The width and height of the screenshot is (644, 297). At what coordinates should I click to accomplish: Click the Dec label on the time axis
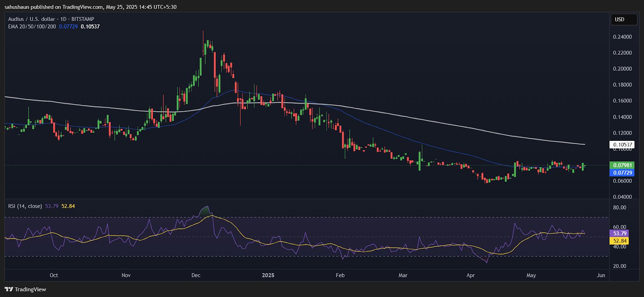click(x=196, y=275)
